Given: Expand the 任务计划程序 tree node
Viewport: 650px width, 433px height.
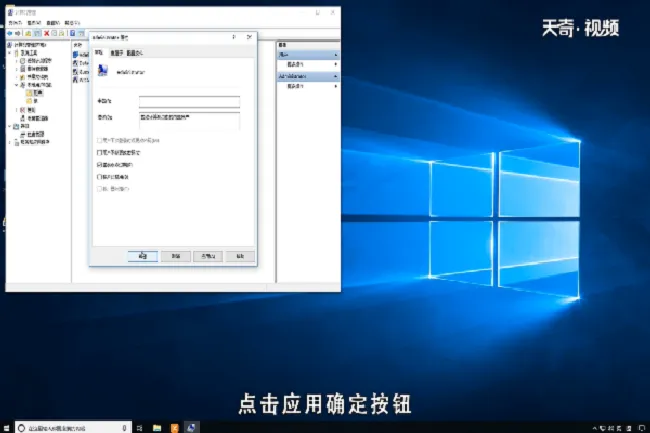Looking at the screenshot, I should pyautogui.click(x=17, y=61).
